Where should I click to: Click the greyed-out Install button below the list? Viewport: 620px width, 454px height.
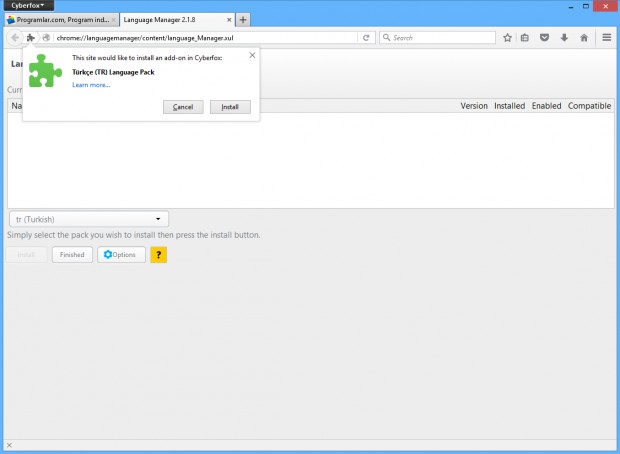click(26, 255)
